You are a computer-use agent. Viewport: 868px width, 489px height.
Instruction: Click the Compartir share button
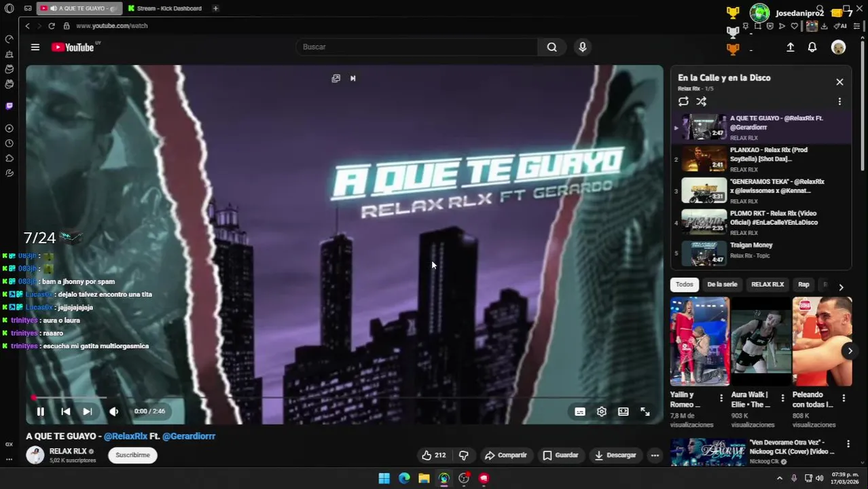505,455
